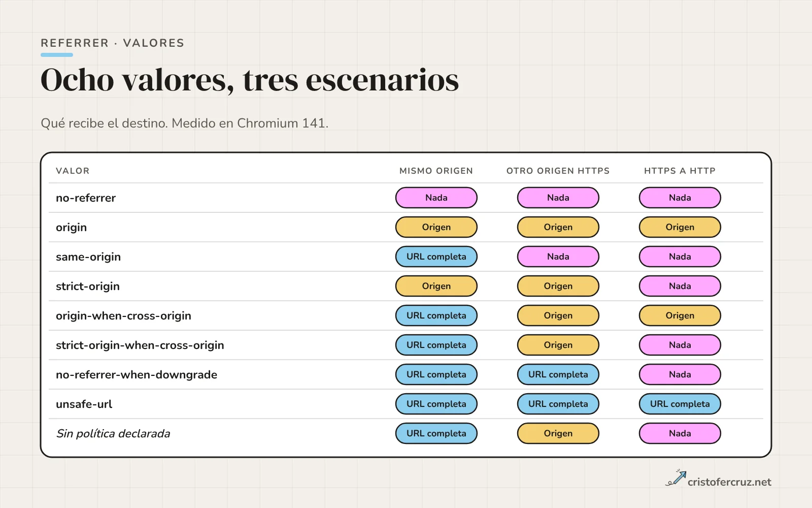Select the 'no-referrer-when-downgrade' row label

[137, 375]
